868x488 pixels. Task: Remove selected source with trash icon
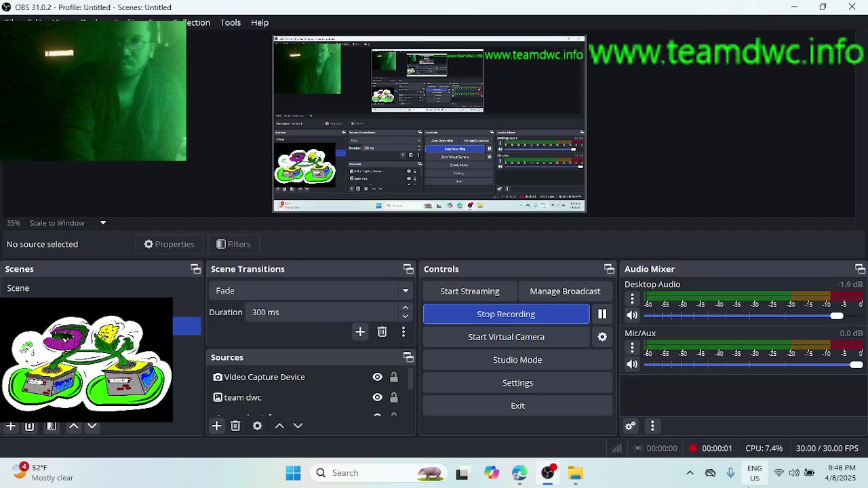(235, 426)
